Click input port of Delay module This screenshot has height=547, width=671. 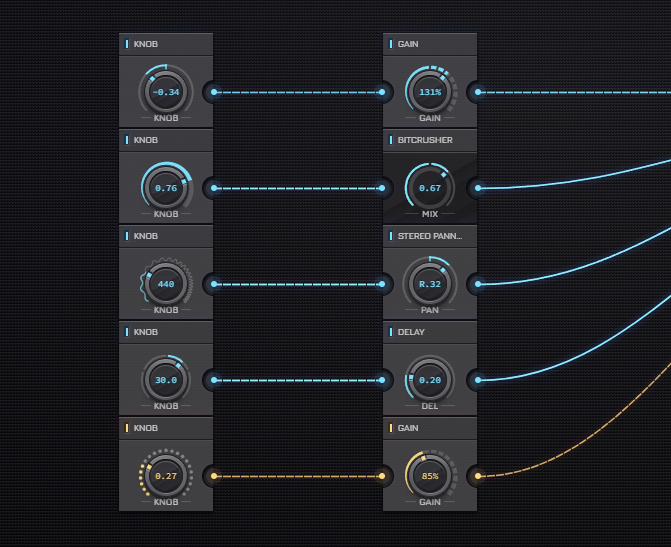pos(382,380)
